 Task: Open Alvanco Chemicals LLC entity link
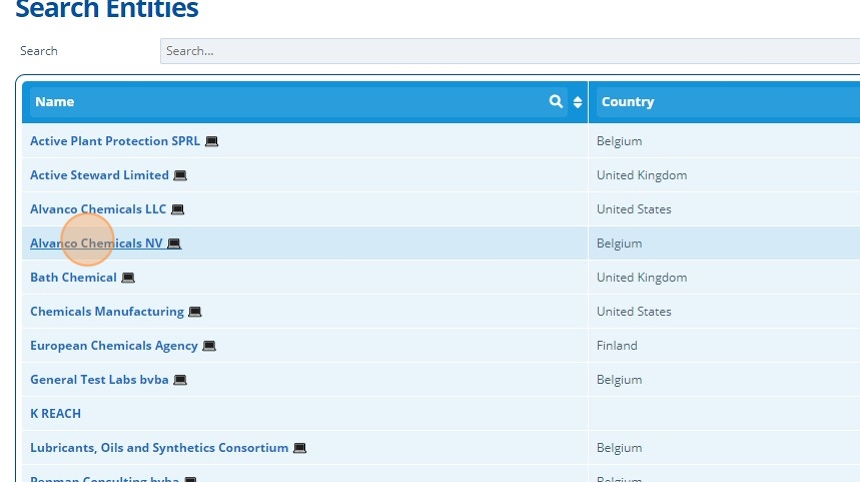pyautogui.click(x=98, y=209)
